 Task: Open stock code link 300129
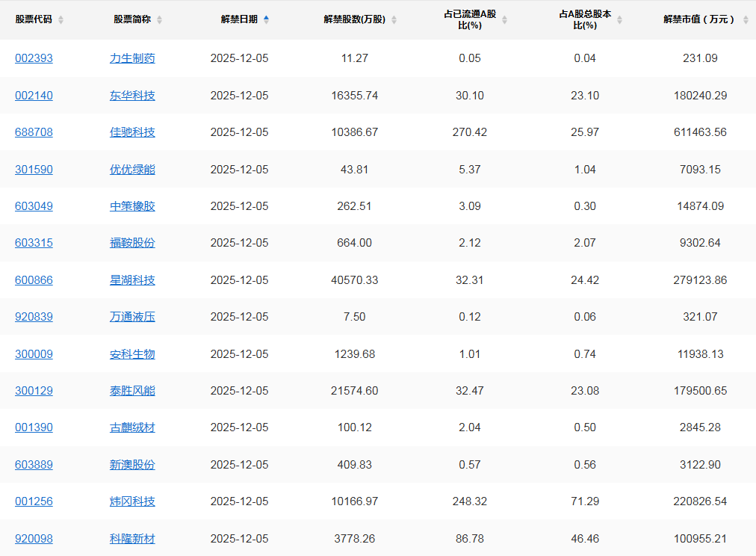(x=34, y=391)
